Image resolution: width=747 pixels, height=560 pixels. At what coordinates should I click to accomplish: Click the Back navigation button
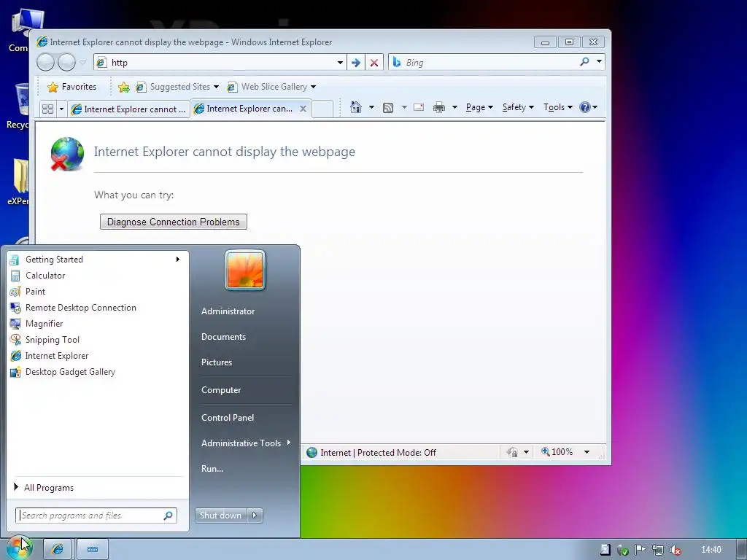click(46, 63)
